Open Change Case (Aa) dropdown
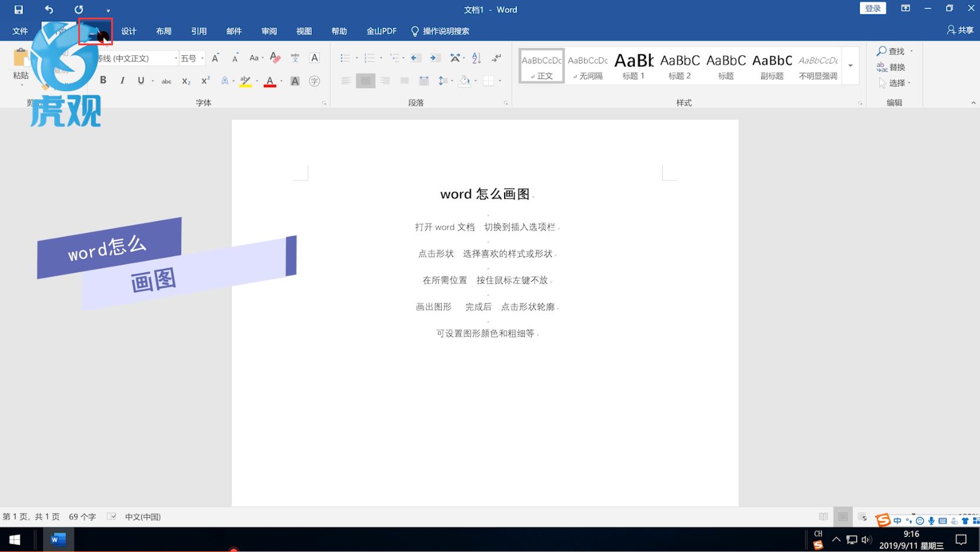Viewport: 980px width, 552px height. tap(256, 58)
